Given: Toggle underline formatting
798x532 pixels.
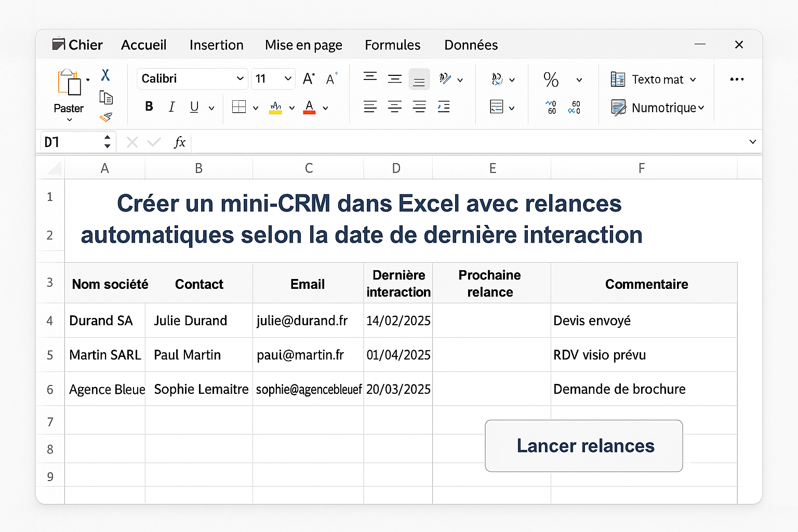Looking at the screenshot, I should [193, 107].
